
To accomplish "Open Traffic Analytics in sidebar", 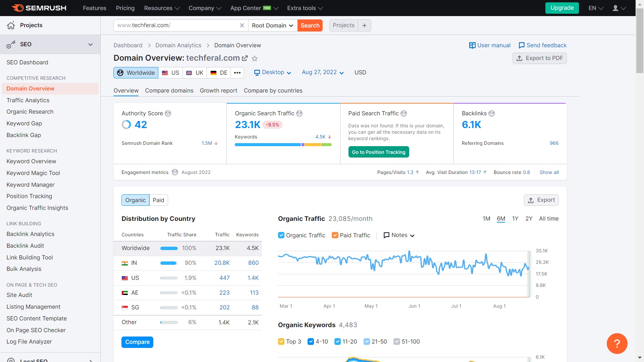I will (x=28, y=100).
